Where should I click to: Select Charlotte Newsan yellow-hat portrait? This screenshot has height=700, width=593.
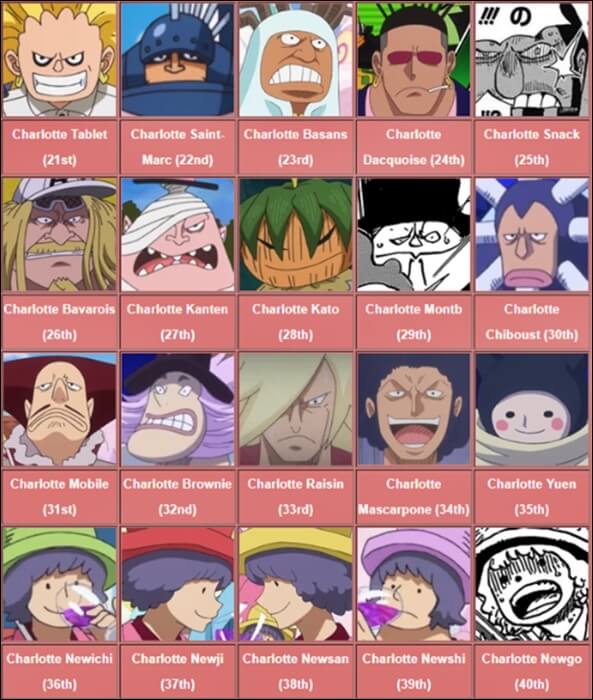296,584
